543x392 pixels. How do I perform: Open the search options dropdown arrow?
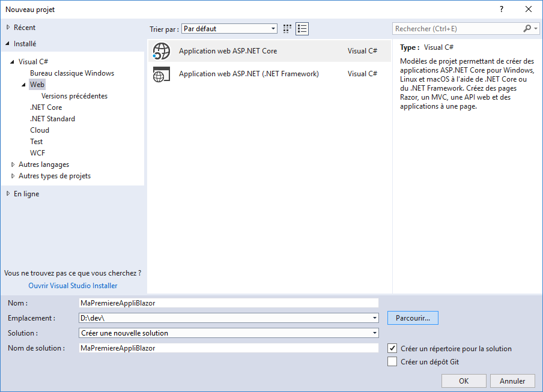(x=536, y=28)
